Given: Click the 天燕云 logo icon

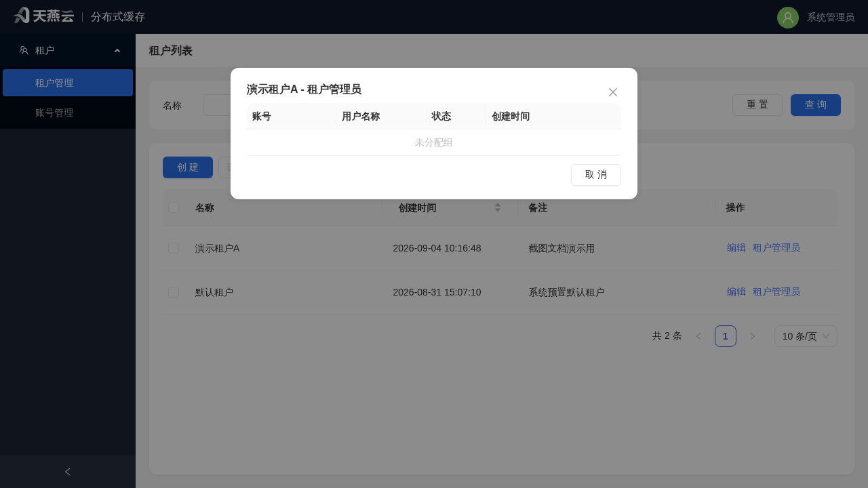Looking at the screenshot, I should (x=43, y=16).
